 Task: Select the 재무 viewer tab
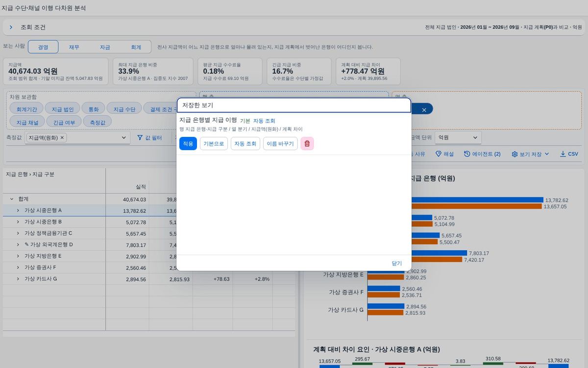coord(74,47)
